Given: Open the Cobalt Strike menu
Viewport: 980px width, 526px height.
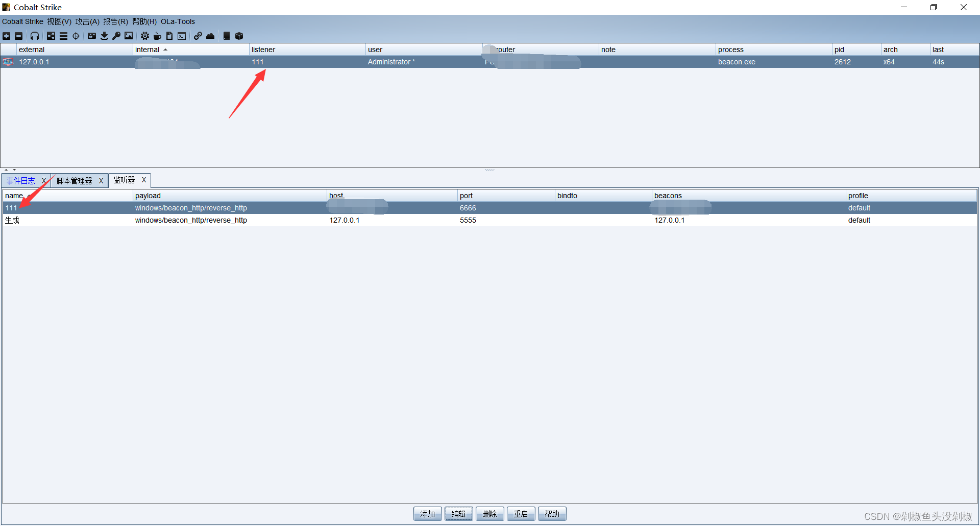Looking at the screenshot, I should click(x=22, y=21).
